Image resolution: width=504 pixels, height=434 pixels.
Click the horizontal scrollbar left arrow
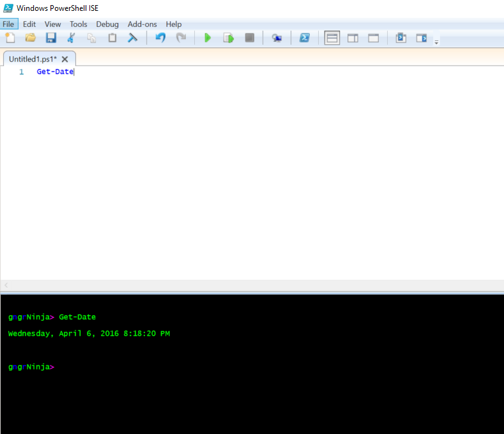pos(6,285)
